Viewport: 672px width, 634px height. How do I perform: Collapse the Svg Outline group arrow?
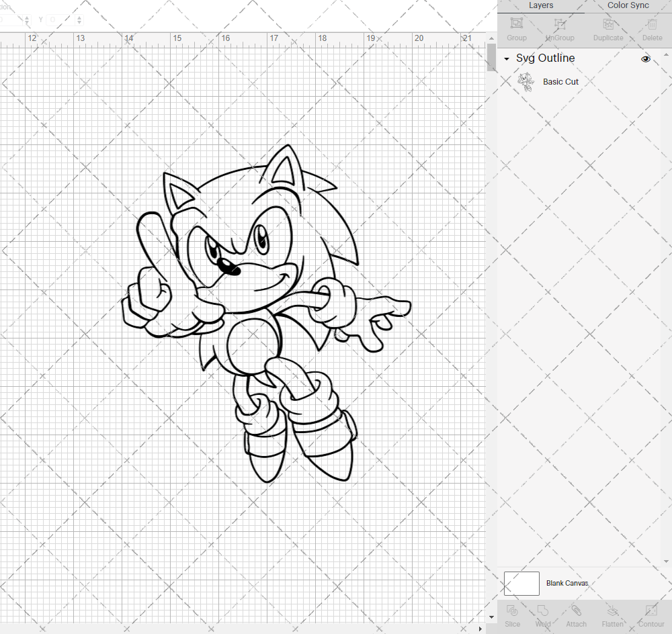point(507,58)
